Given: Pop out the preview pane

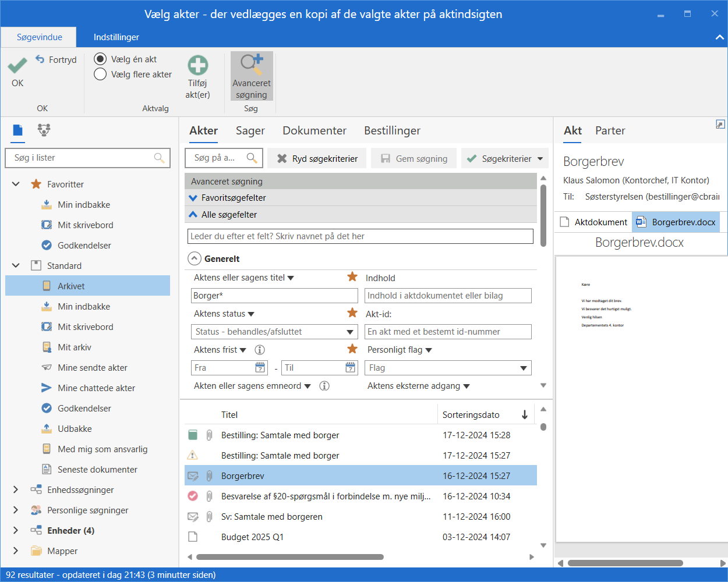Looking at the screenshot, I should (720, 125).
